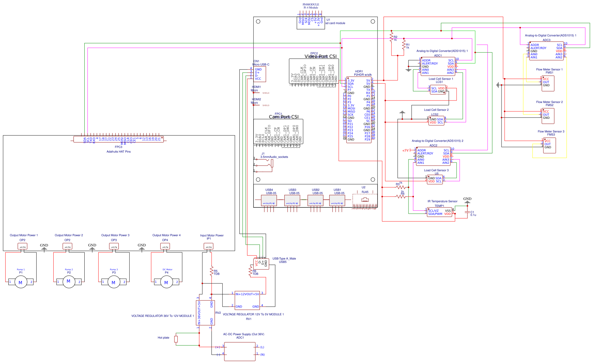The width and height of the screenshot is (593, 364).
Task: Select the DC Motor P4 symbol
Action: 166,282
